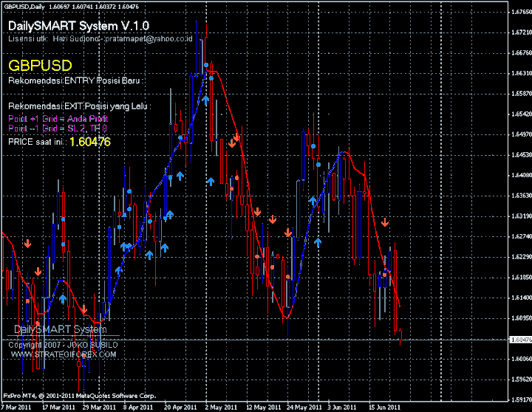
Task: Click the 1.60950 price axis label
Action: (x=522, y=318)
